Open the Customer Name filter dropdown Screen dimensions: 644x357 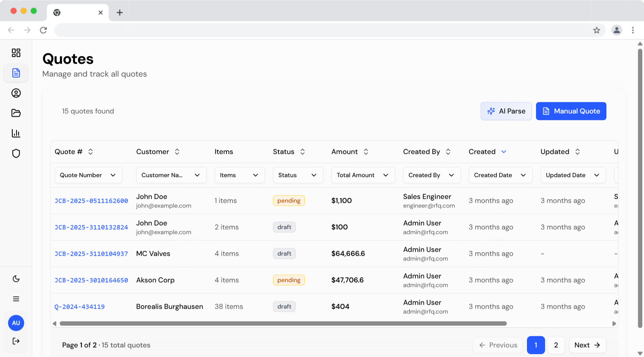pyautogui.click(x=171, y=175)
